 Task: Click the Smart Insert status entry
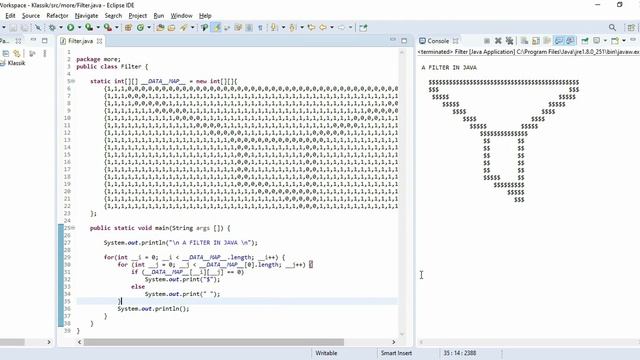396,353
